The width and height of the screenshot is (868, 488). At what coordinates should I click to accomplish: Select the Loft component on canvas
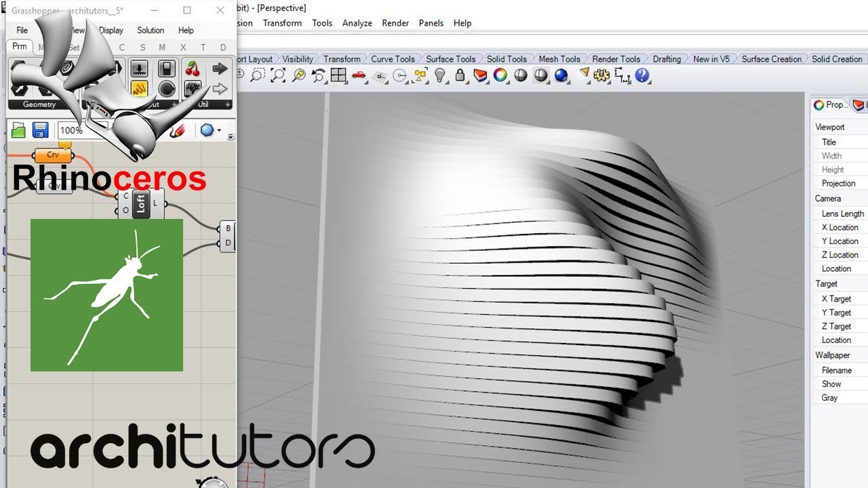(x=140, y=203)
